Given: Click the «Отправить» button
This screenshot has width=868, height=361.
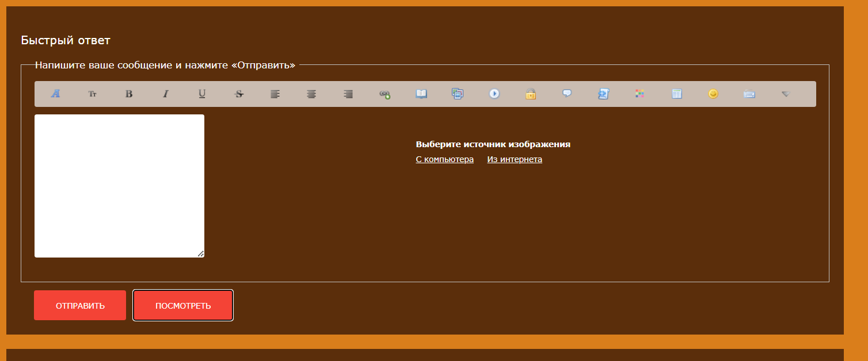Looking at the screenshot, I should (80, 305).
